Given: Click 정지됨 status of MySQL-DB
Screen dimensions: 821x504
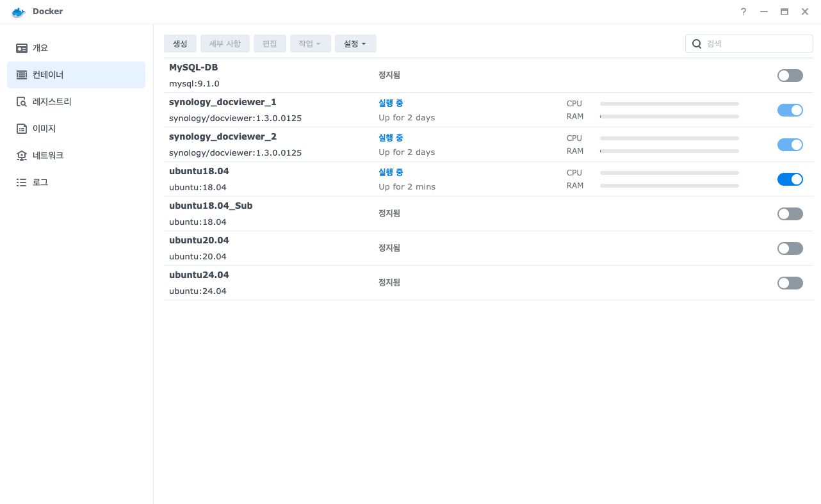Looking at the screenshot, I should 389,75.
